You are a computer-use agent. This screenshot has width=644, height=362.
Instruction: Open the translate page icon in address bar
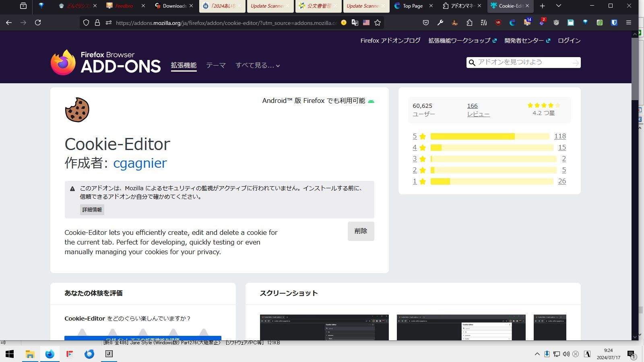(355, 23)
